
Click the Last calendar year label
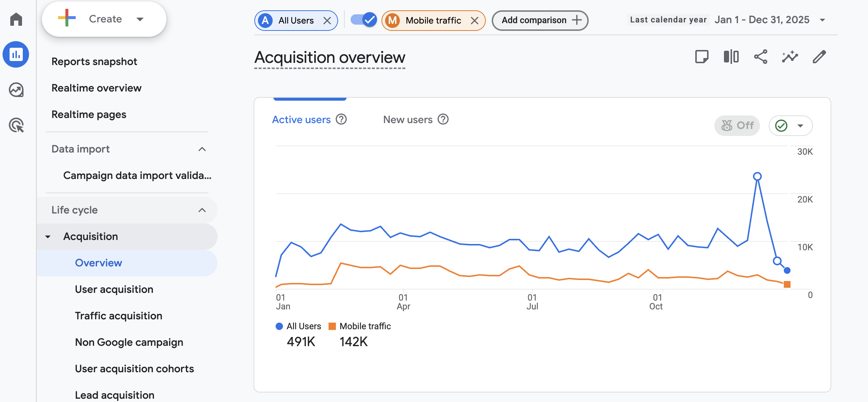pyautogui.click(x=668, y=19)
